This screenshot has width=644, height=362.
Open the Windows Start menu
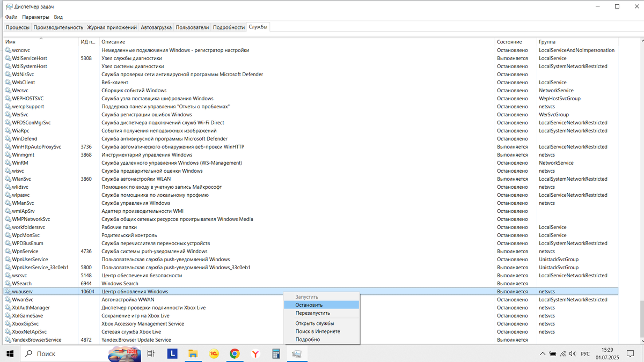coord(10,354)
